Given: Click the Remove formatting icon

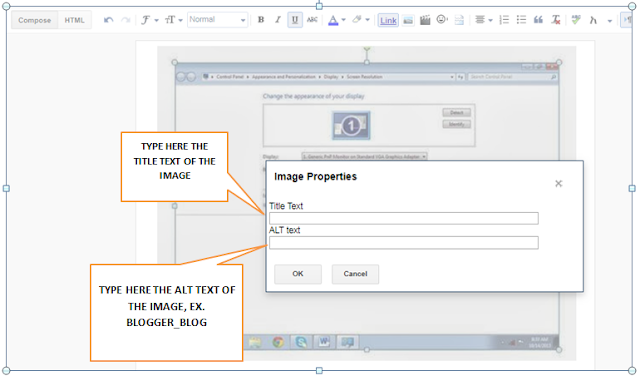Looking at the screenshot, I should 556,20.
